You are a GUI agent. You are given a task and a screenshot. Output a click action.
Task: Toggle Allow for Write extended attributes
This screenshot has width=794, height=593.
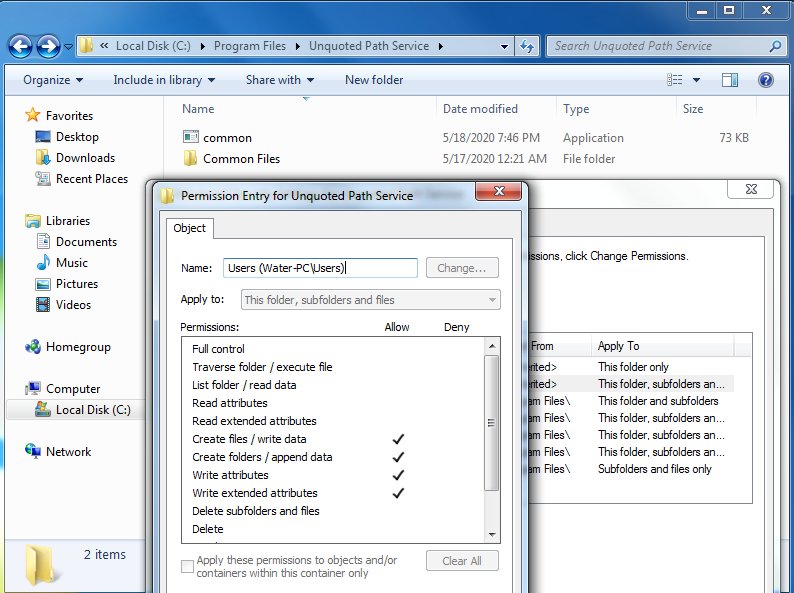[x=398, y=493]
